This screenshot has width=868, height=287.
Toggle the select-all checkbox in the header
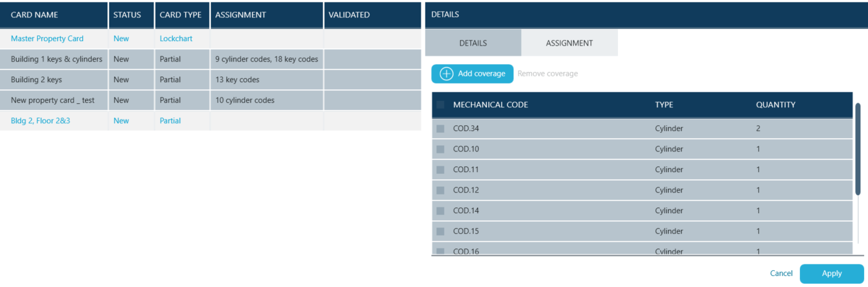[440, 105]
